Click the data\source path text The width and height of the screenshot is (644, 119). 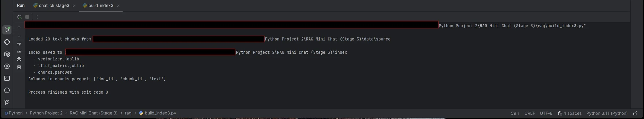(327, 39)
